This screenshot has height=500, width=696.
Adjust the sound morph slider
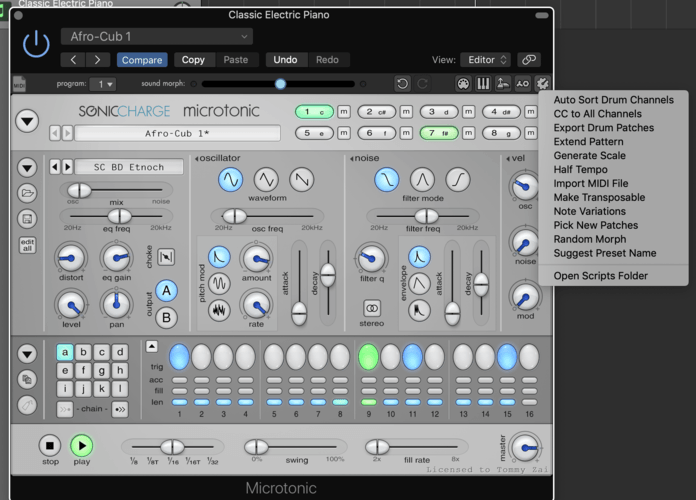click(278, 84)
